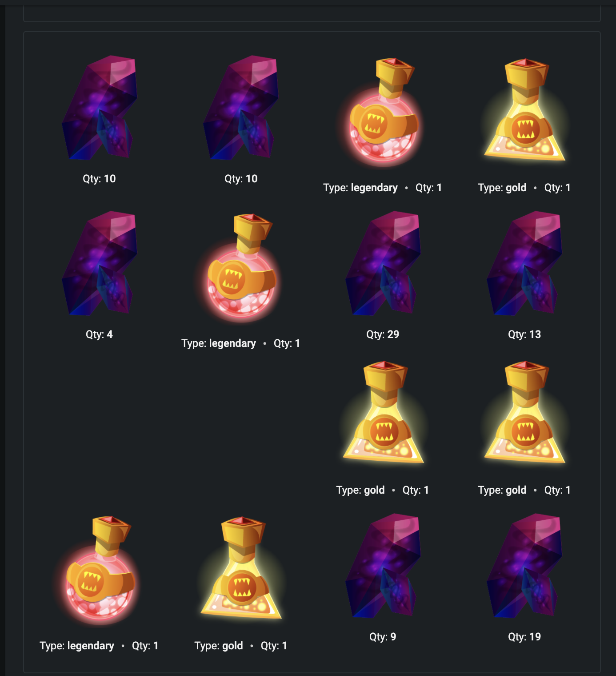Select Qty 10 crystal next to legendary potion
616x676 pixels.
click(241, 108)
